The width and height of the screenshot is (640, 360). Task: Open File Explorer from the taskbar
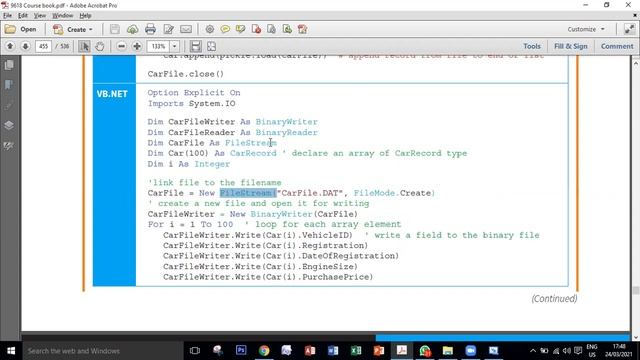click(448, 351)
